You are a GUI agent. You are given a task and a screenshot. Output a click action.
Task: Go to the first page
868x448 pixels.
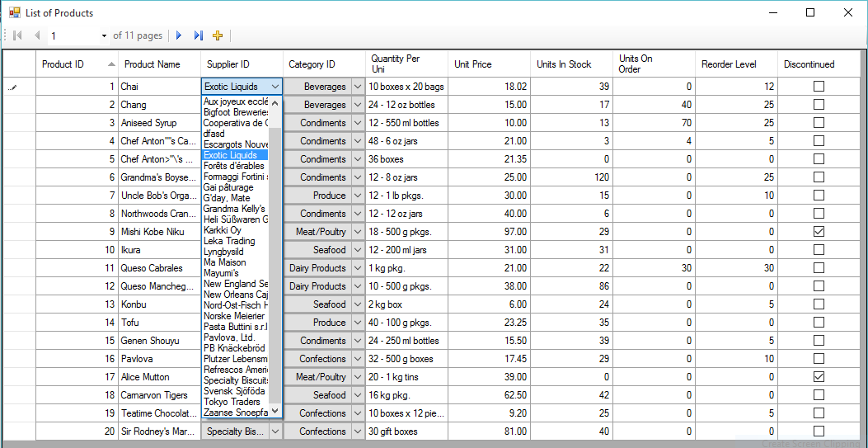[17, 35]
